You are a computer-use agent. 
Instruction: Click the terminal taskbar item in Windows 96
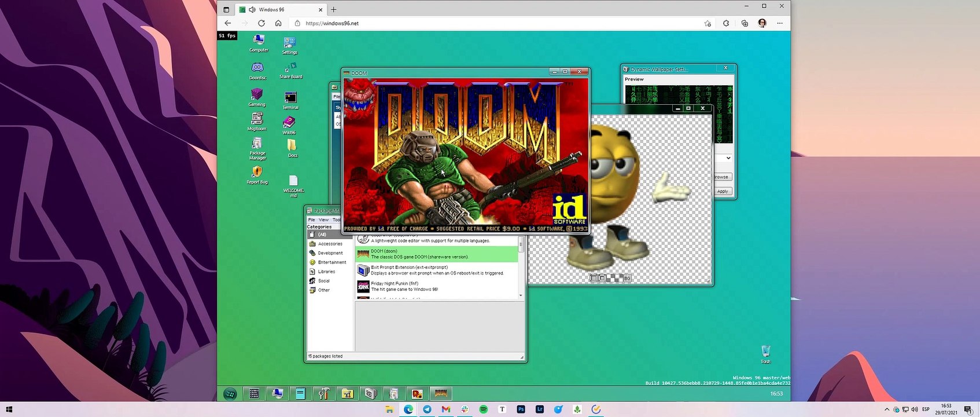(254, 394)
